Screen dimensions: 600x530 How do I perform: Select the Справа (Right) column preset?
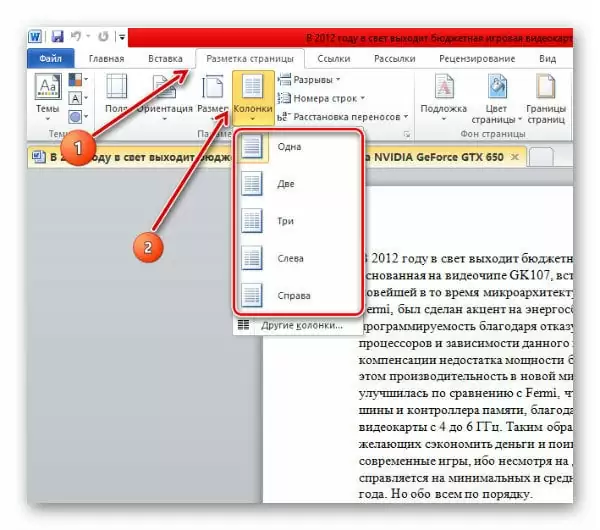(x=295, y=295)
